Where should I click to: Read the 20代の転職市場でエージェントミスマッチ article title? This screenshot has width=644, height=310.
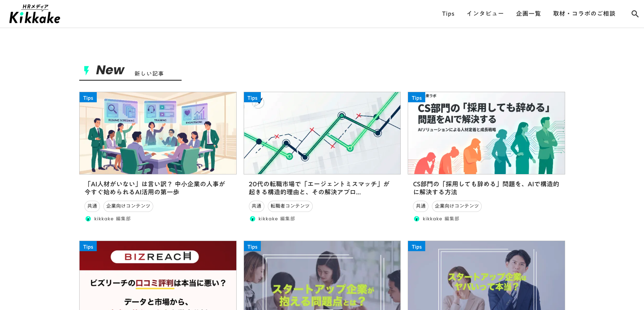pyautogui.click(x=319, y=188)
